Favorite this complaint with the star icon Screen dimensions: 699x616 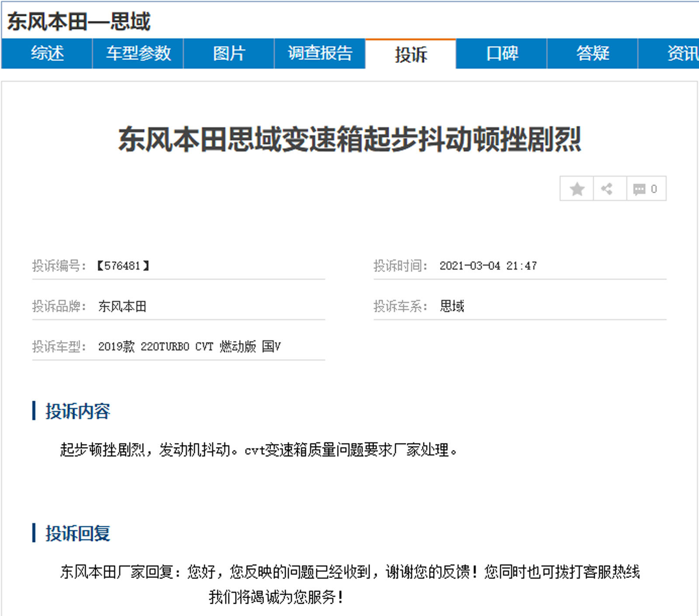(x=577, y=189)
